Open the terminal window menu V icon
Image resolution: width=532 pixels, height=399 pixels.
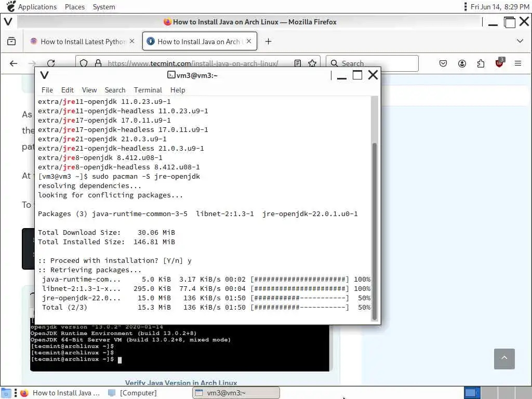point(45,75)
